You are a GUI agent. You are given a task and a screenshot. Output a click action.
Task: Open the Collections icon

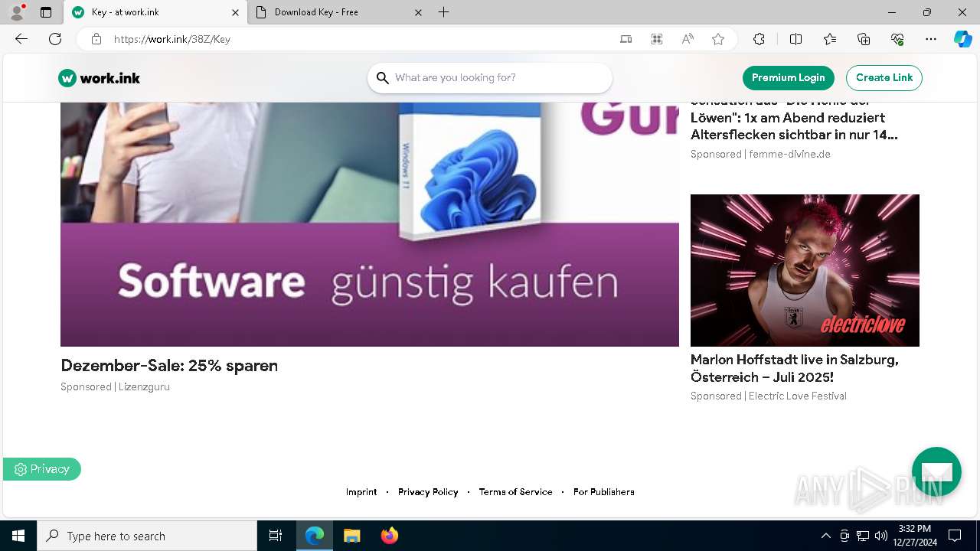tap(864, 39)
